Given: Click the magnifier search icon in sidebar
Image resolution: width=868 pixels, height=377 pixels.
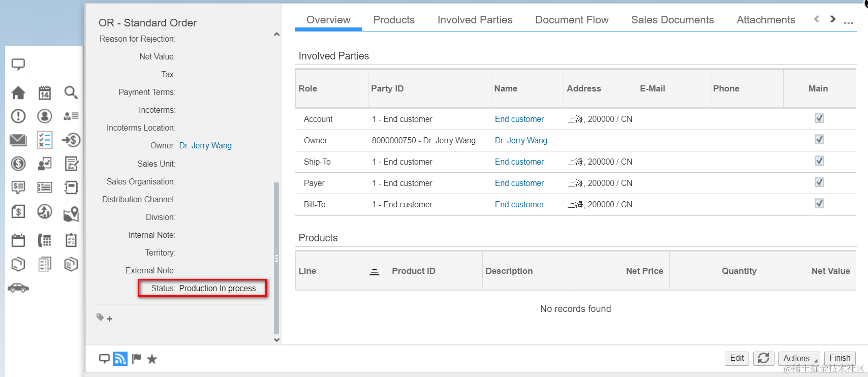Looking at the screenshot, I should coord(71,92).
